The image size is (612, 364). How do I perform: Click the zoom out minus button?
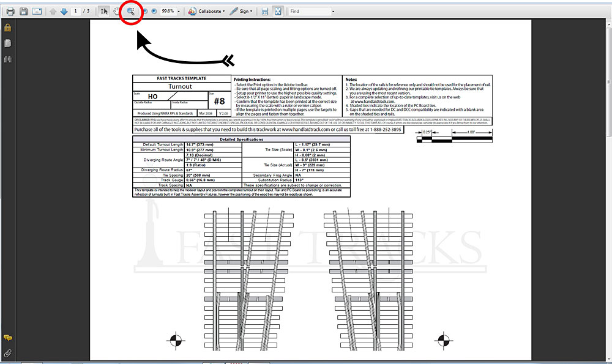[144, 12]
